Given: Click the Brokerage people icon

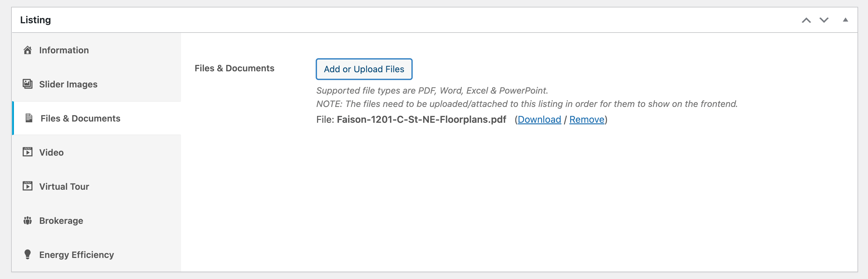Looking at the screenshot, I should tap(28, 220).
